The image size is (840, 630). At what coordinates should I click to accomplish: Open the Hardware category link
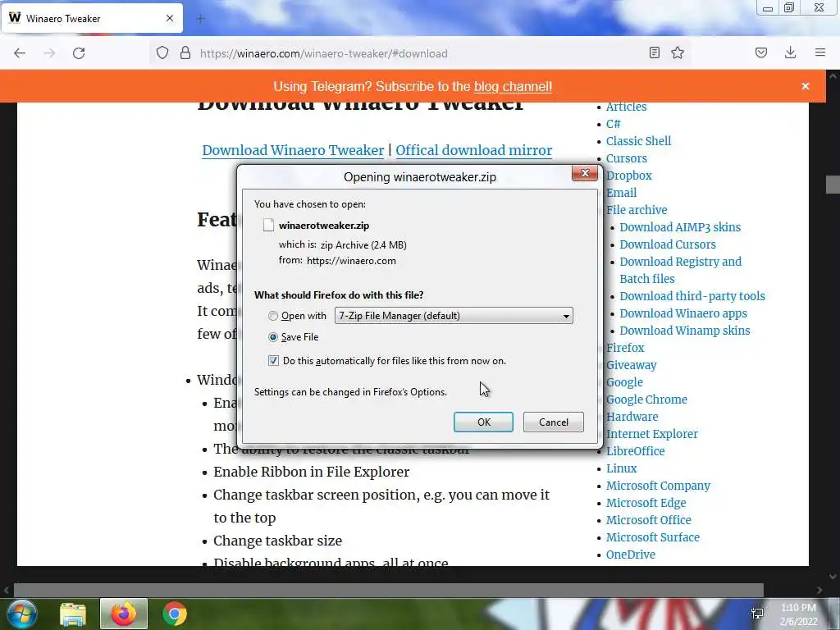click(632, 417)
